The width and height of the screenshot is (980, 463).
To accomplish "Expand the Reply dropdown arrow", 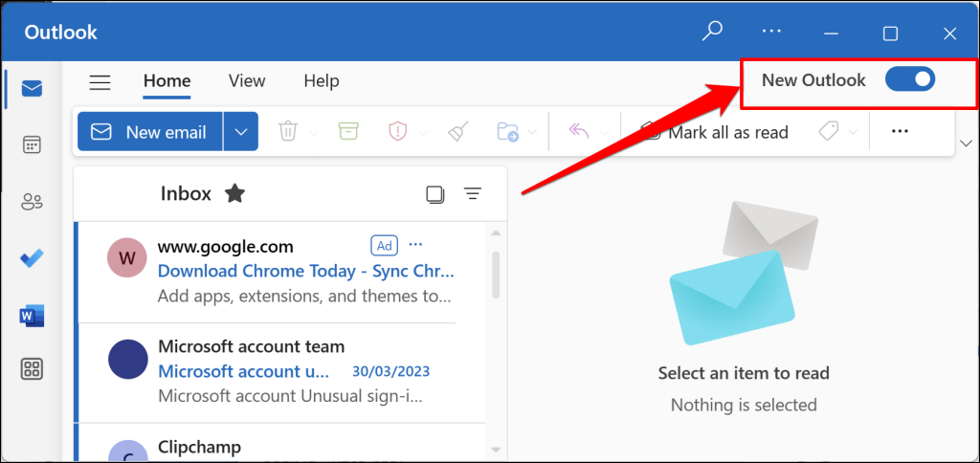I will [x=605, y=132].
